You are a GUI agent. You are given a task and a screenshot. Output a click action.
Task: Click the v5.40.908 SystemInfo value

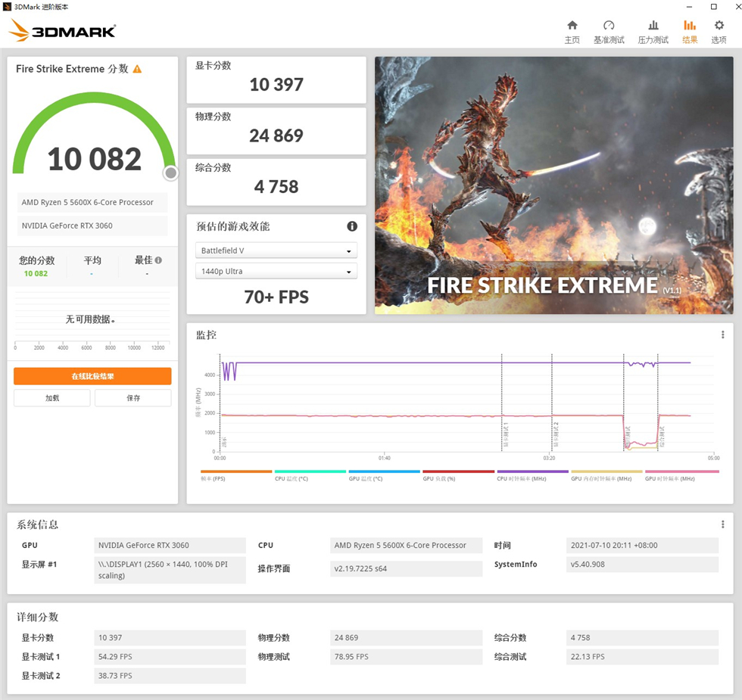click(x=642, y=565)
